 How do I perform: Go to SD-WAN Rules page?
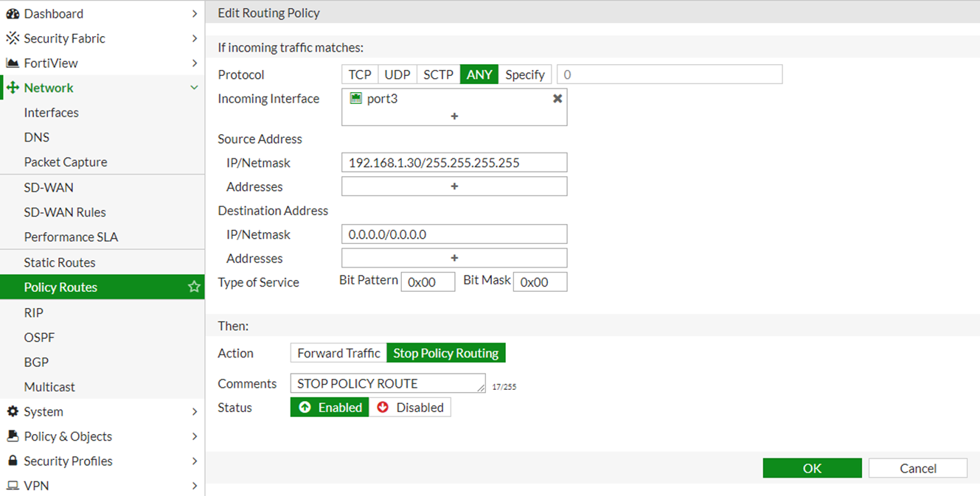tap(65, 212)
